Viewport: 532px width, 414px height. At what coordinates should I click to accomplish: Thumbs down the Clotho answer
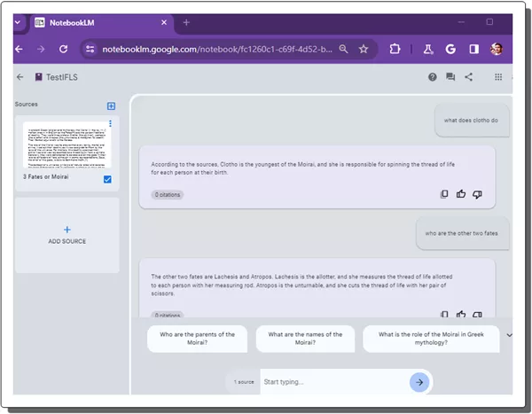point(477,194)
